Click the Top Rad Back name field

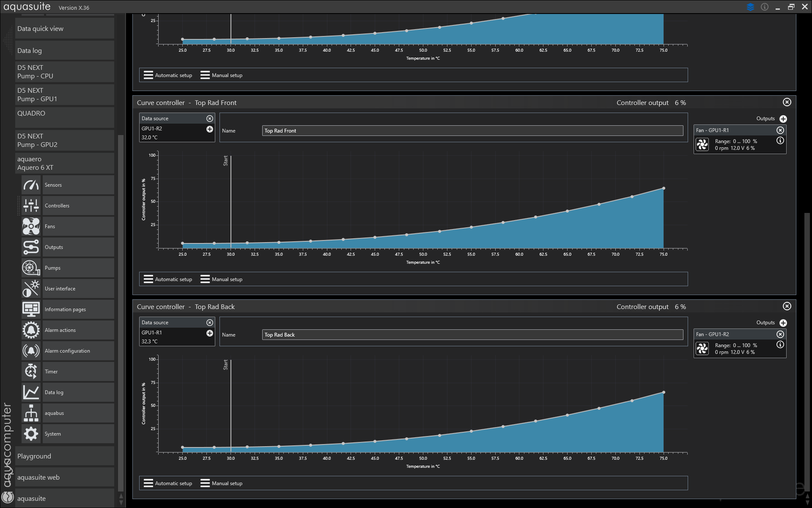(472, 335)
